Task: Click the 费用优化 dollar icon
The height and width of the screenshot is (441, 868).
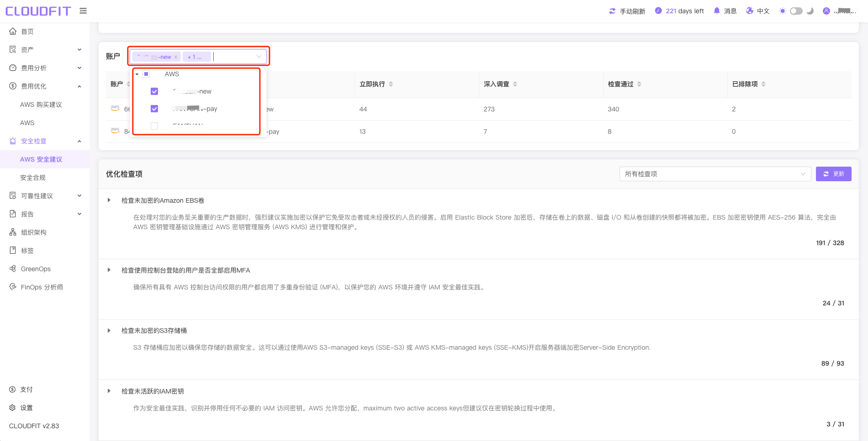Action: point(13,86)
